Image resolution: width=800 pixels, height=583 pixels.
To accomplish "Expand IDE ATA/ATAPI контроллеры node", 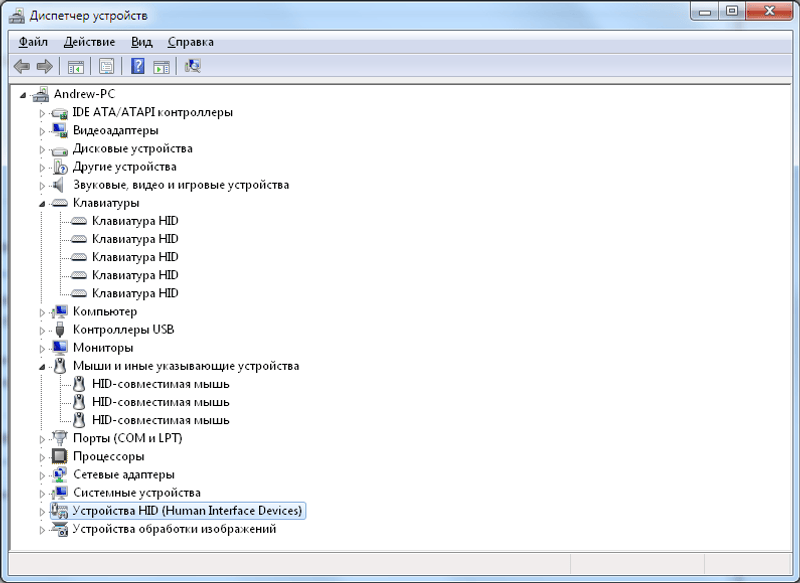I will pos(42,113).
